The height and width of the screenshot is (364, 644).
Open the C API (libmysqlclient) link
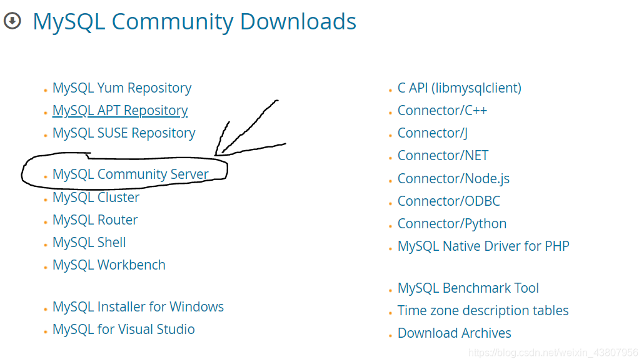click(460, 88)
